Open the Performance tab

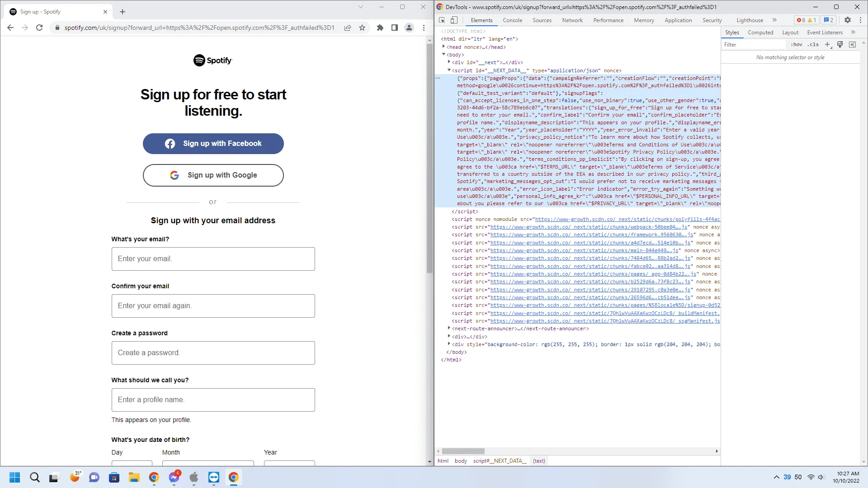pos(608,20)
